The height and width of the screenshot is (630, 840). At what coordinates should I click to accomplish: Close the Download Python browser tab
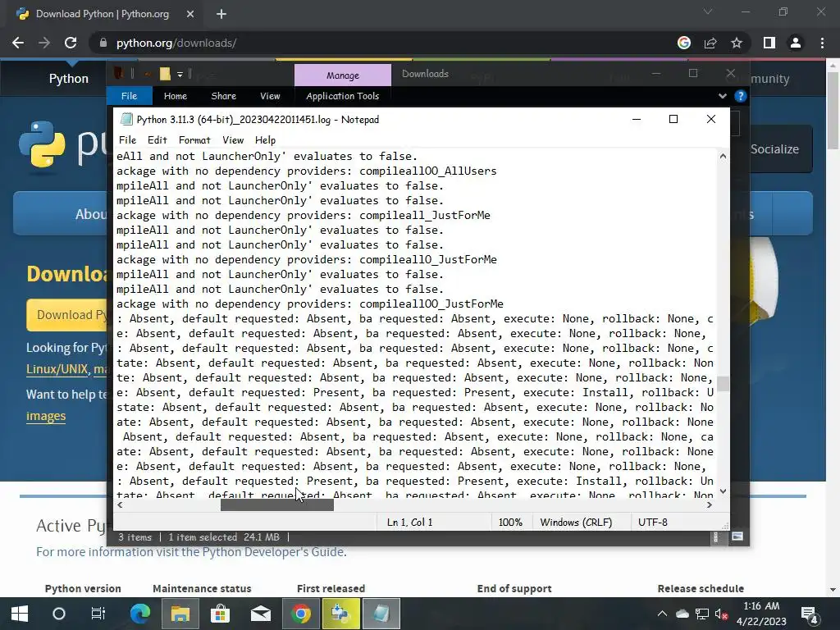click(190, 14)
